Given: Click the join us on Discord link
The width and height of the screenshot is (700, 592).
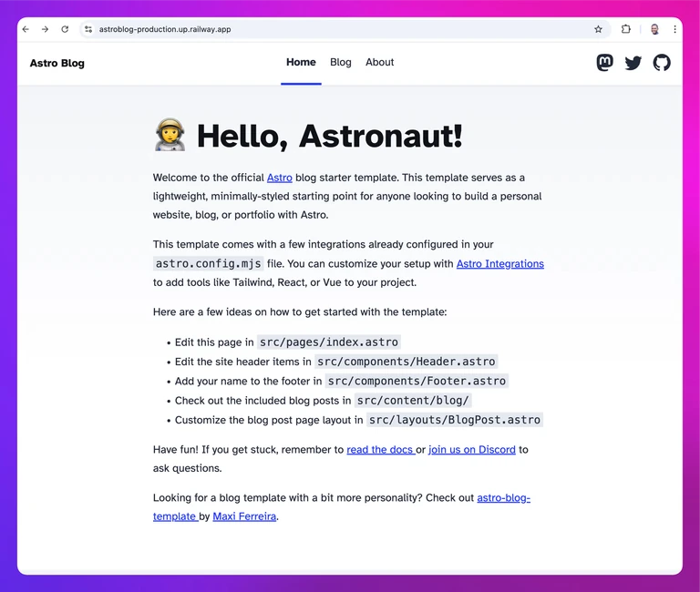Looking at the screenshot, I should click(x=472, y=450).
